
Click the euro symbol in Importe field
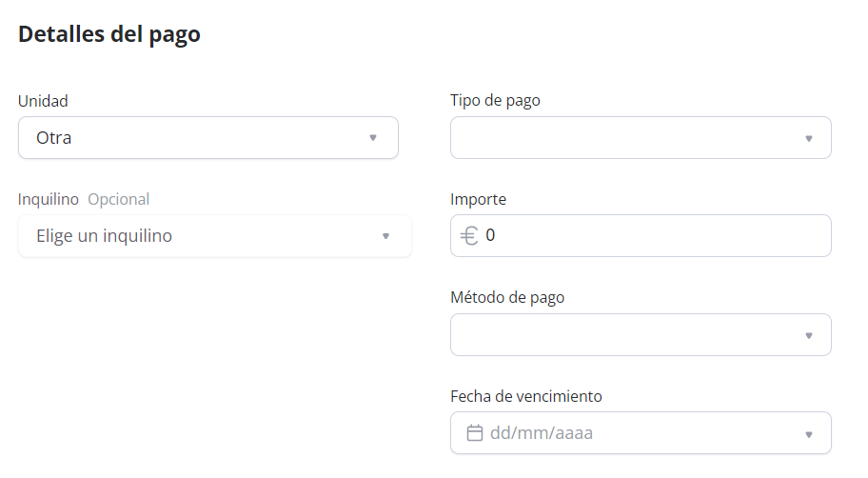(469, 235)
